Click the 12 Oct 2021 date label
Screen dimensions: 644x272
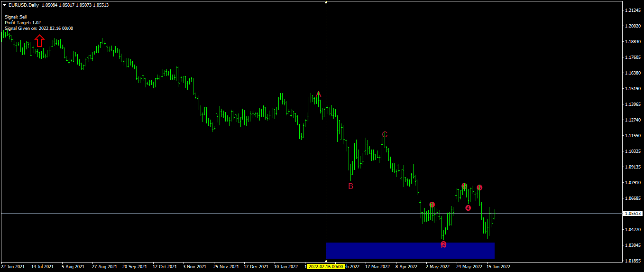165,267
